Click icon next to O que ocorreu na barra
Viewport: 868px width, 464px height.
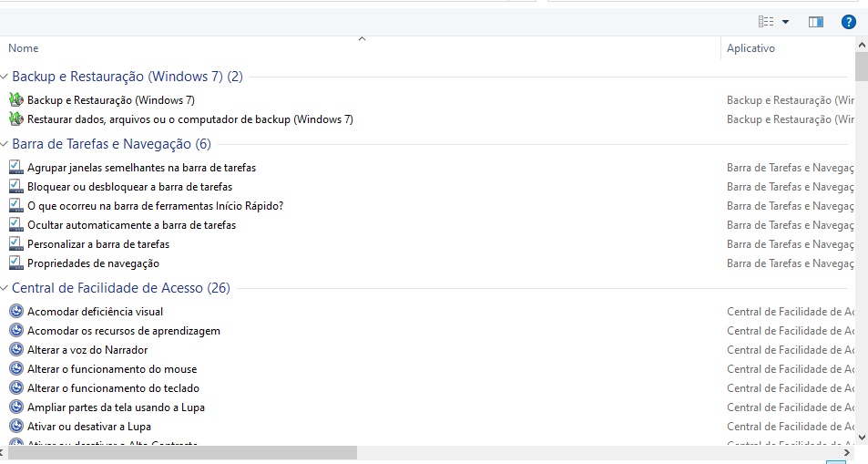tap(16, 206)
